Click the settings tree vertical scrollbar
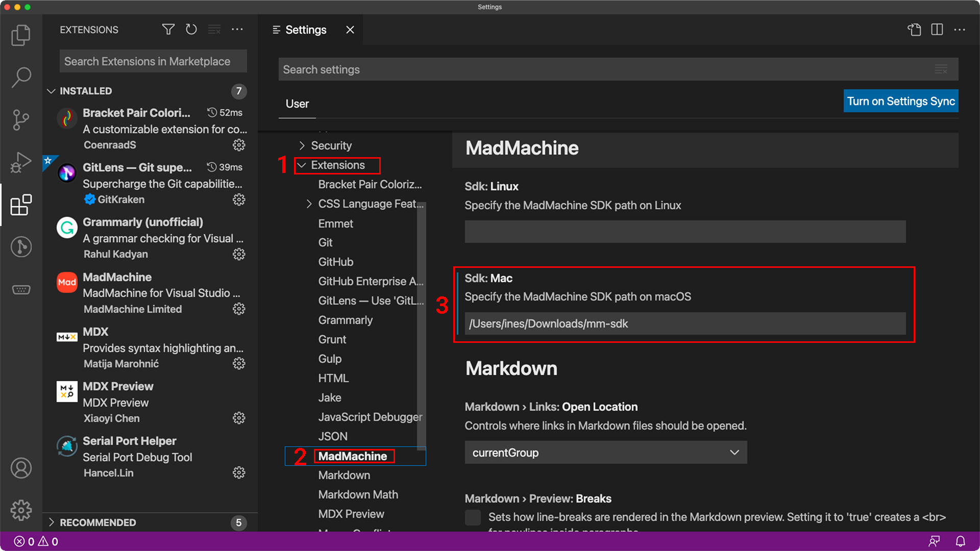This screenshot has height=551, width=980. [421, 327]
